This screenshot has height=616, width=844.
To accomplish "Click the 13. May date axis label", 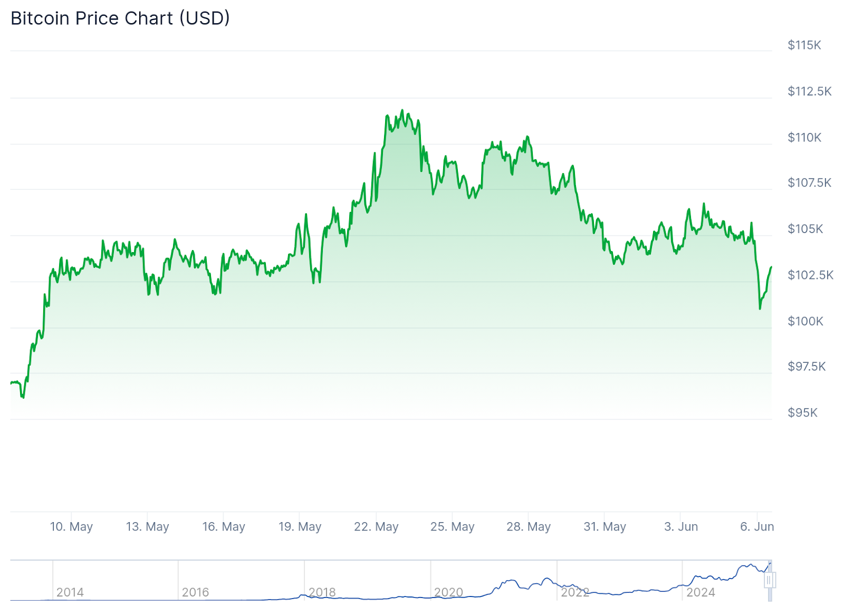I will point(147,526).
